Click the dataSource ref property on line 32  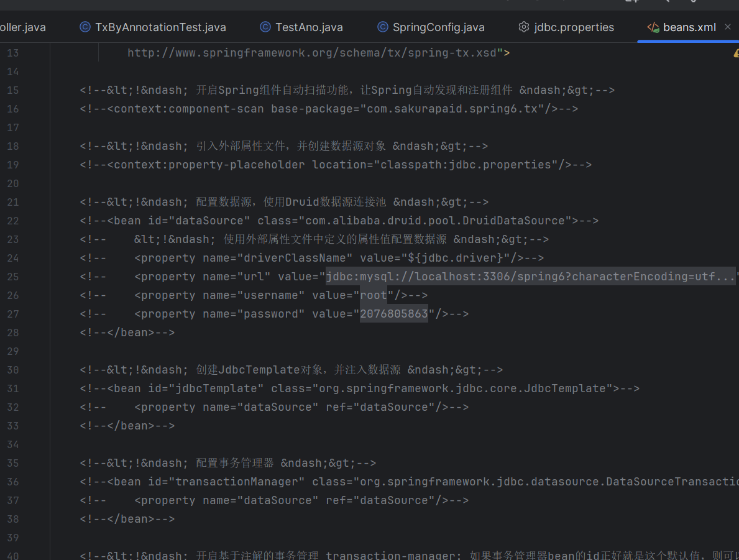(x=274, y=407)
